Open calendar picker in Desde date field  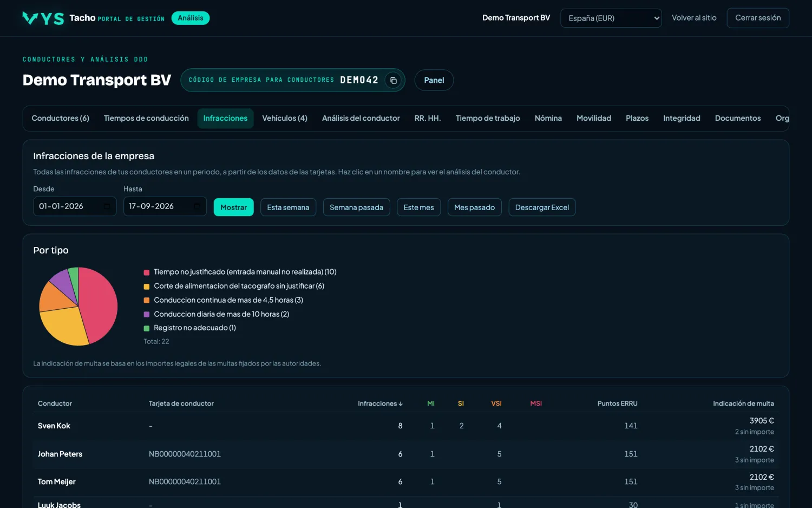coord(107,206)
